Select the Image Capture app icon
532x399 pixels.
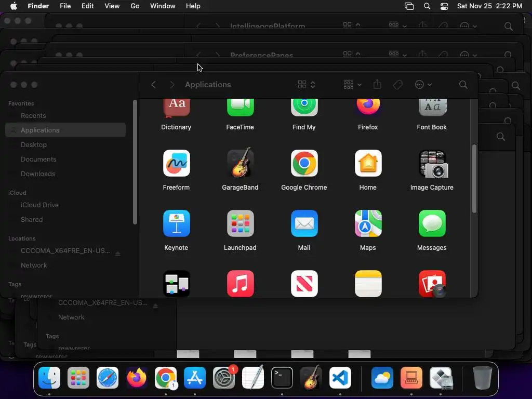[433, 164]
